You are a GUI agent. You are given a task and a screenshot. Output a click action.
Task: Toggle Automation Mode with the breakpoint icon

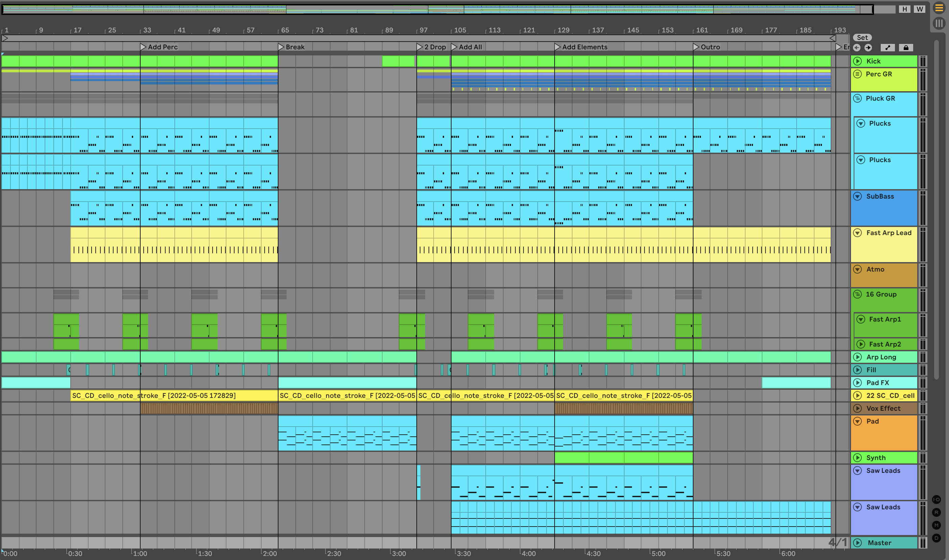(x=887, y=48)
